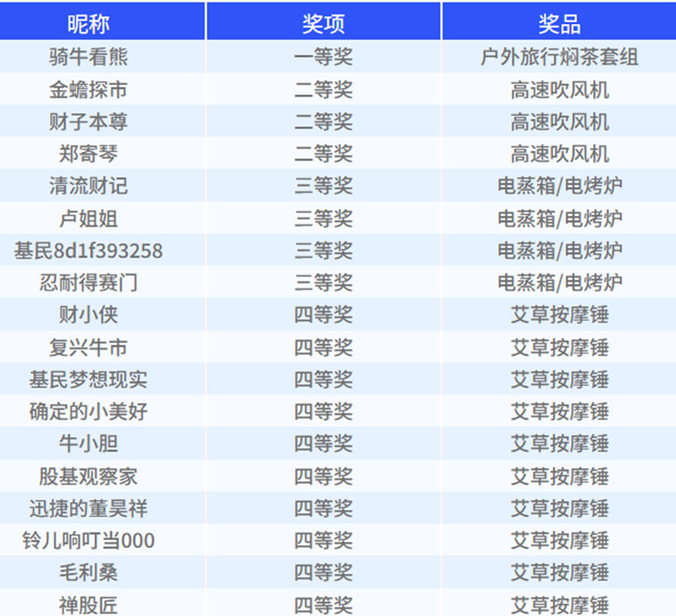
Task: Click the 奖项 column header
Action: coord(324,23)
